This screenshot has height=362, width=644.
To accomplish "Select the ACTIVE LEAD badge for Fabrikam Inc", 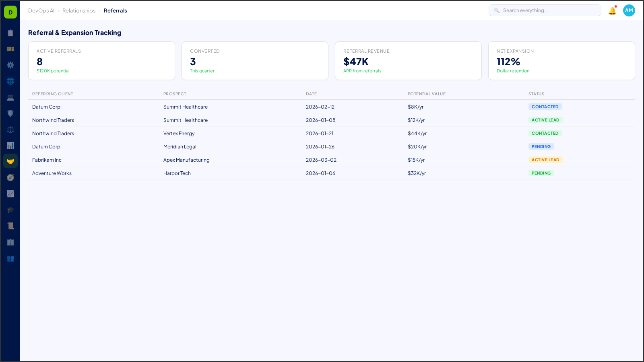I will coord(545,160).
